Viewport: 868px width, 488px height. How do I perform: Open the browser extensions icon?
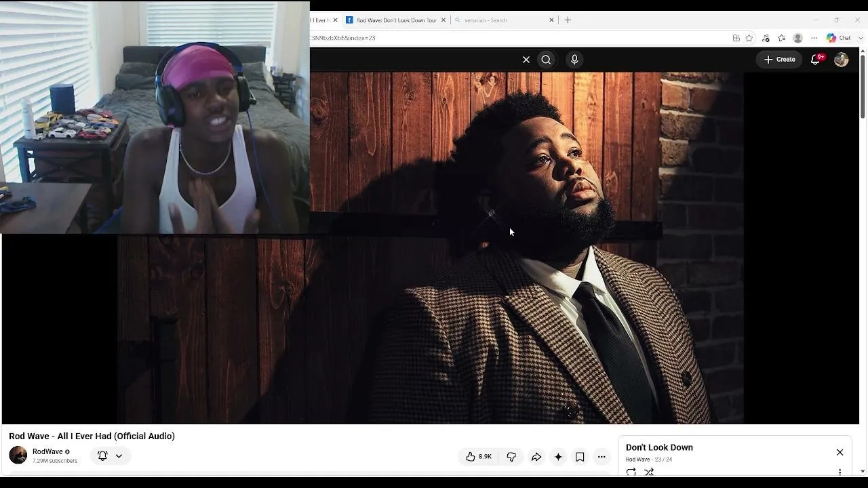point(766,38)
